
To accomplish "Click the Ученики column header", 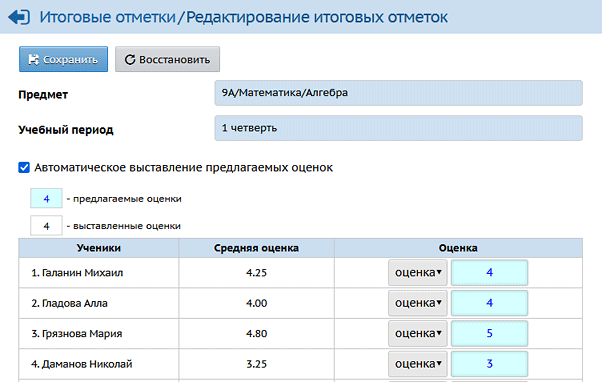I will [99, 248].
